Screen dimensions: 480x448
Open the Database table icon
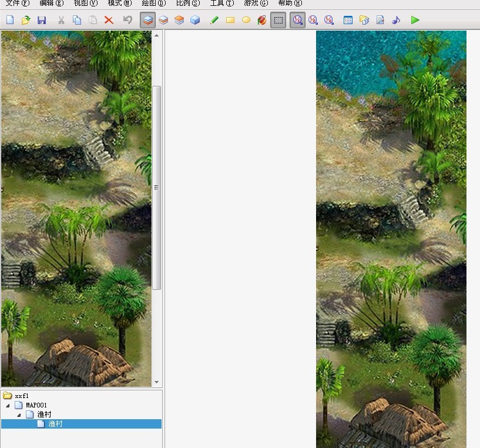pyautogui.click(x=348, y=20)
